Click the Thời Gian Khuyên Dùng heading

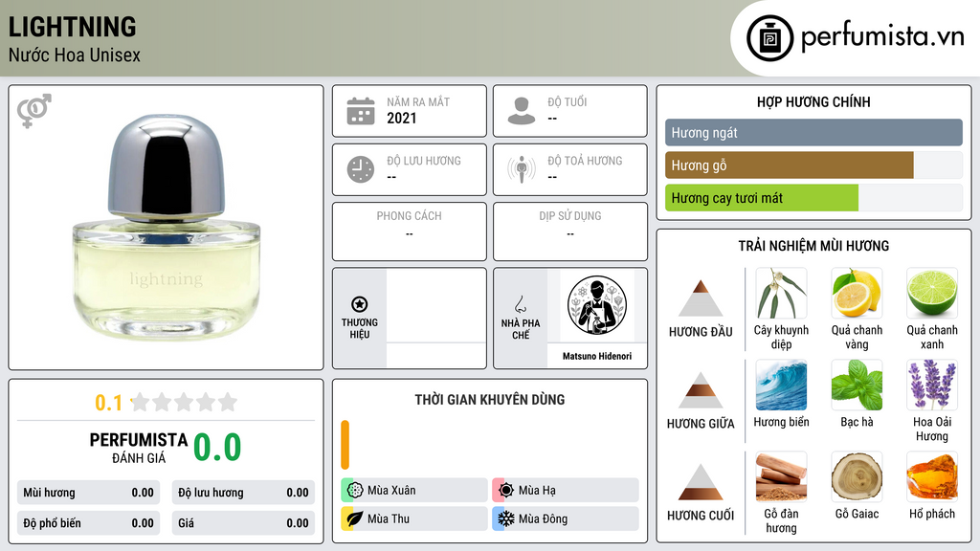point(490,400)
